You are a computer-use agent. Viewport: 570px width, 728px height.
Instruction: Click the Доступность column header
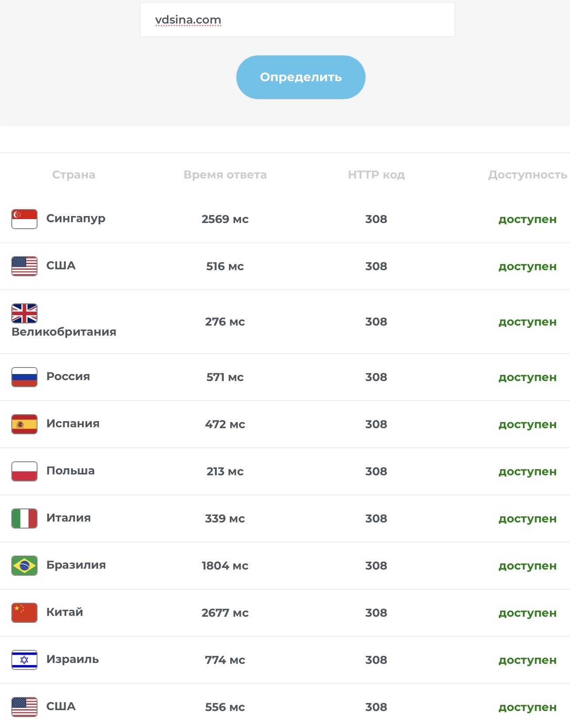tap(527, 175)
